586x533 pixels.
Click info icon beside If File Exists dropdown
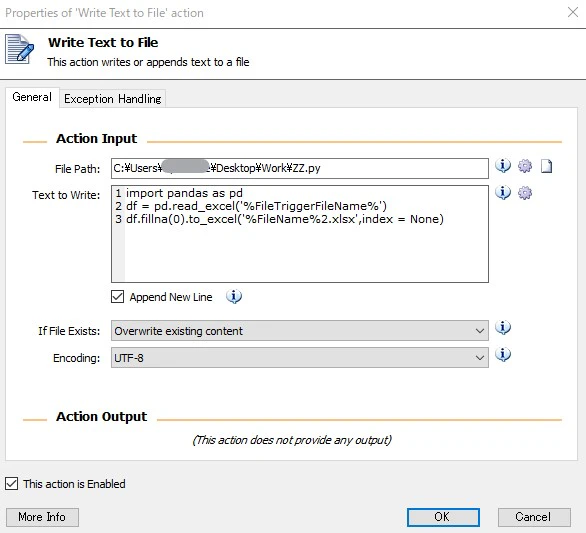click(503, 327)
